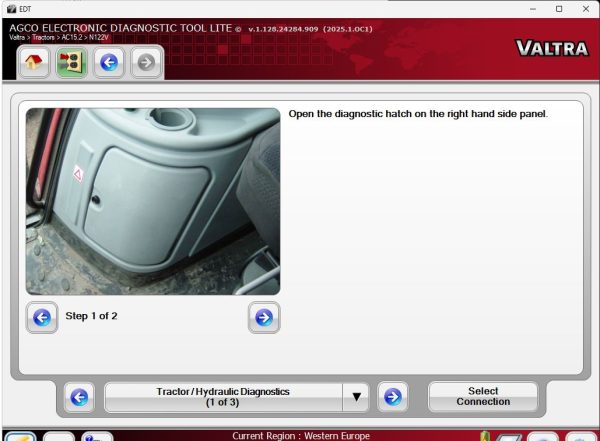Image resolution: width=600 pixels, height=441 pixels.
Task: Go to the Home screen icon
Action: pyautogui.click(x=33, y=62)
